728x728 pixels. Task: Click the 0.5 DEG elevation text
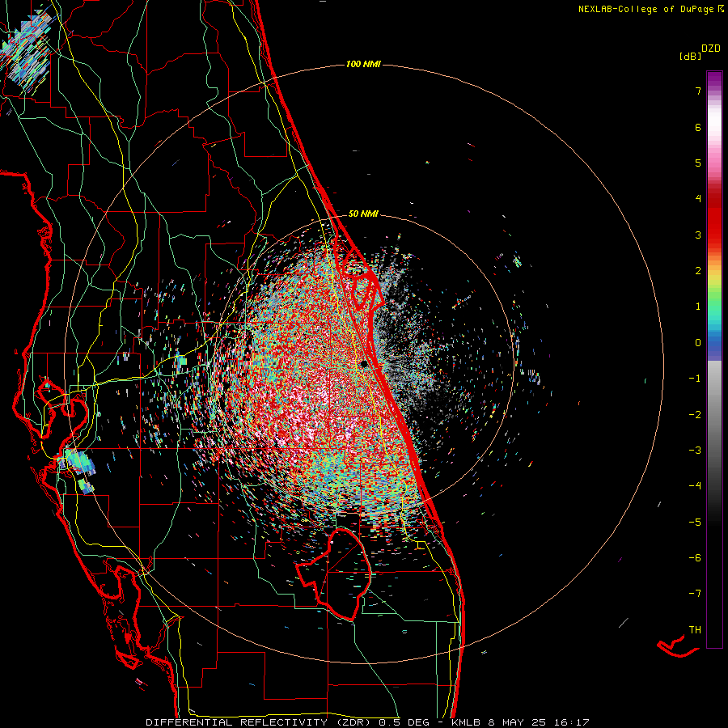pos(404,722)
